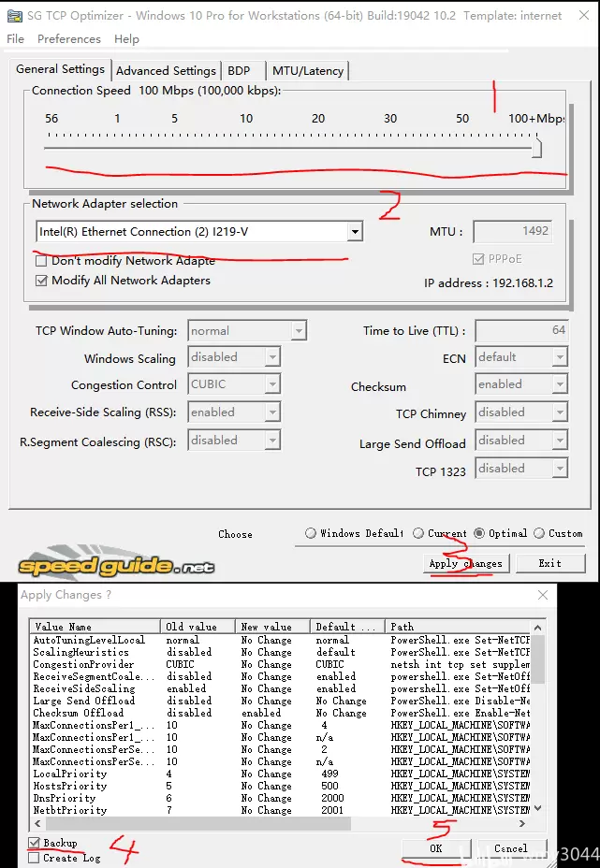This screenshot has width=600, height=868.
Task: Select the LocalPriority row
Action: [280, 774]
